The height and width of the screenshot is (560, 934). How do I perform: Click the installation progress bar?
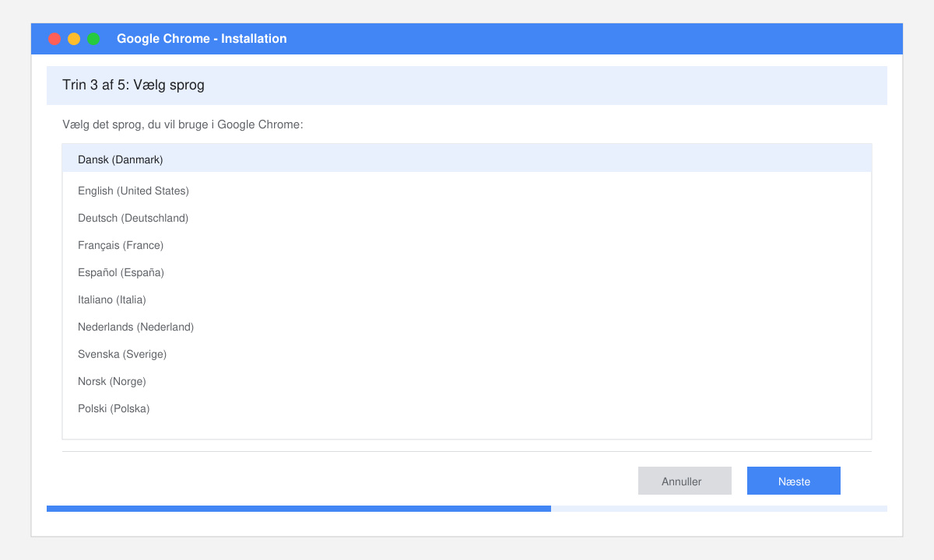467,509
